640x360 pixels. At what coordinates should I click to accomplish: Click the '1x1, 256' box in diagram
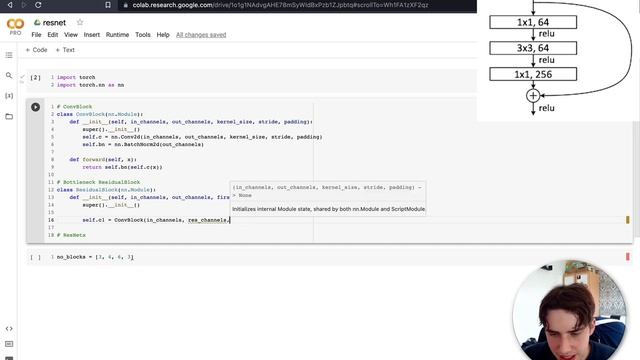533,74
